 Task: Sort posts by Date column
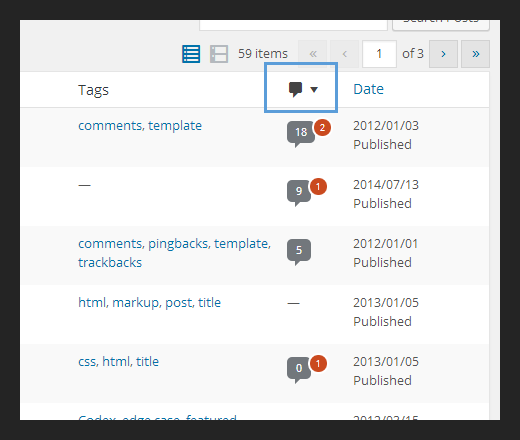click(368, 89)
